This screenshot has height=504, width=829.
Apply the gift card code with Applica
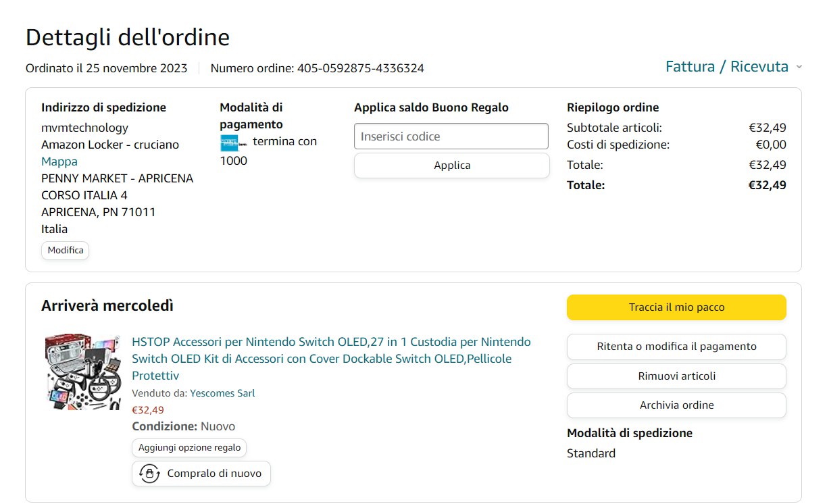[x=451, y=166]
